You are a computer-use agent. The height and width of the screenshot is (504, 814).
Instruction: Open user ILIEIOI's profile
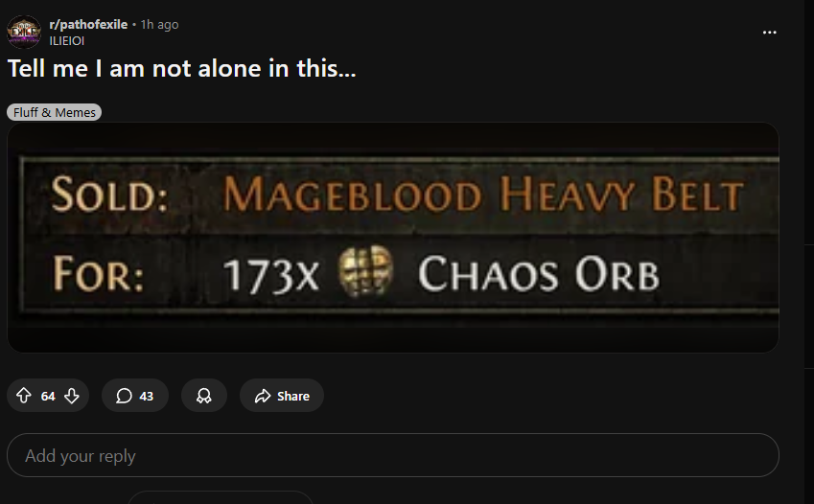(x=66, y=41)
